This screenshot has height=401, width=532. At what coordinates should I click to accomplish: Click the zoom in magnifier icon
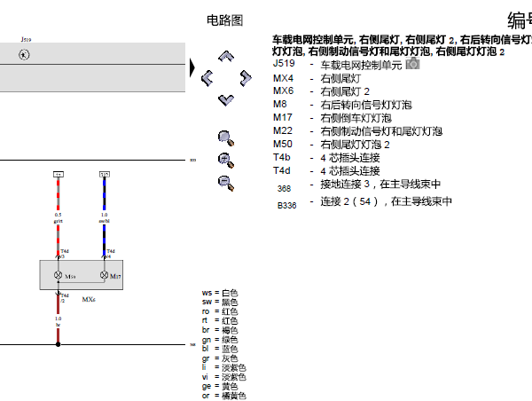click(x=226, y=161)
